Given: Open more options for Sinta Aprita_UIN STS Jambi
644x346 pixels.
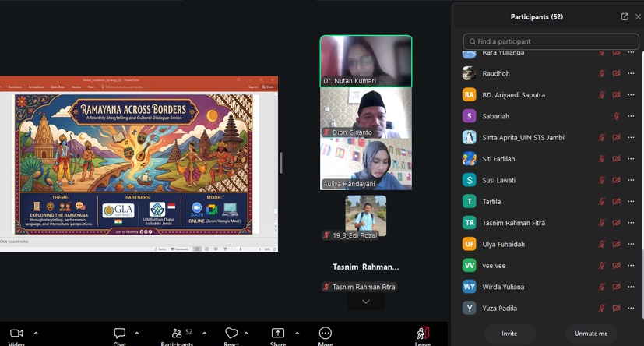Looking at the screenshot, I should click(x=631, y=138).
